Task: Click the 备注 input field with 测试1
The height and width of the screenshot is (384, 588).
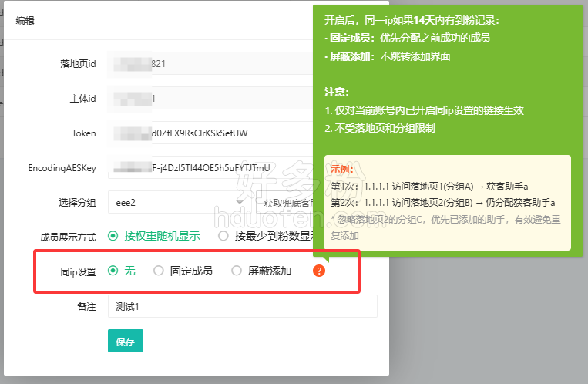Action: 242,306
